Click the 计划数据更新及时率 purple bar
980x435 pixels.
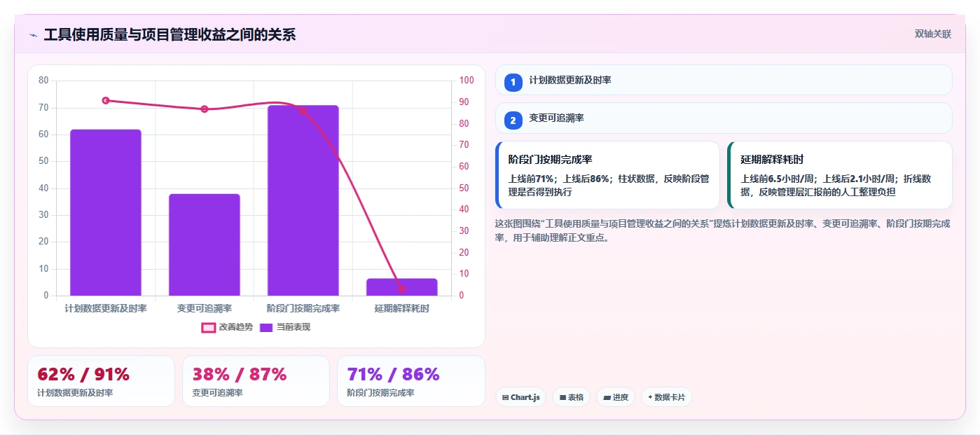(x=106, y=212)
